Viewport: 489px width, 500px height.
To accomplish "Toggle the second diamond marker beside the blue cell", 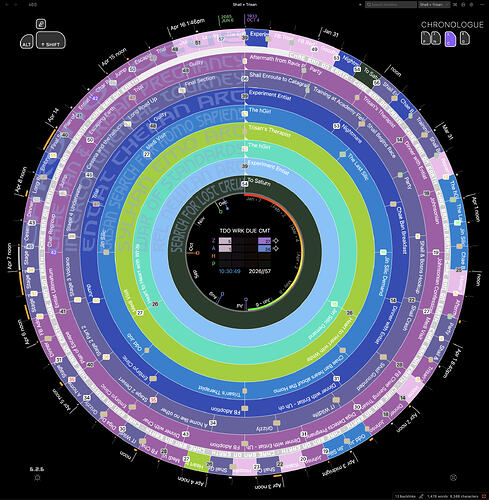I will [276, 248].
